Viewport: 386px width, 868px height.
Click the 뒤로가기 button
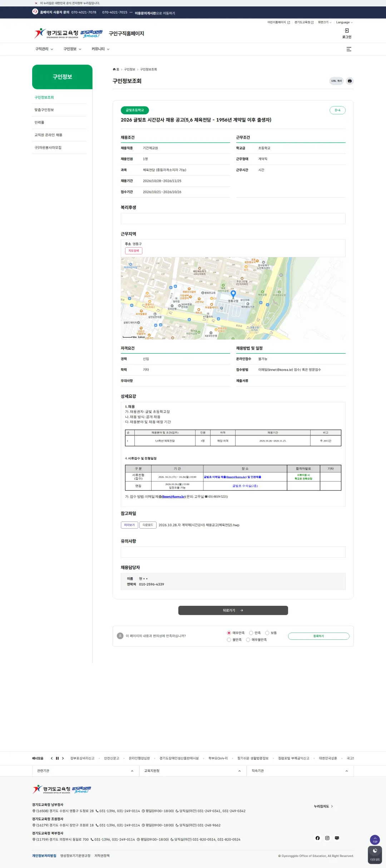click(233, 610)
